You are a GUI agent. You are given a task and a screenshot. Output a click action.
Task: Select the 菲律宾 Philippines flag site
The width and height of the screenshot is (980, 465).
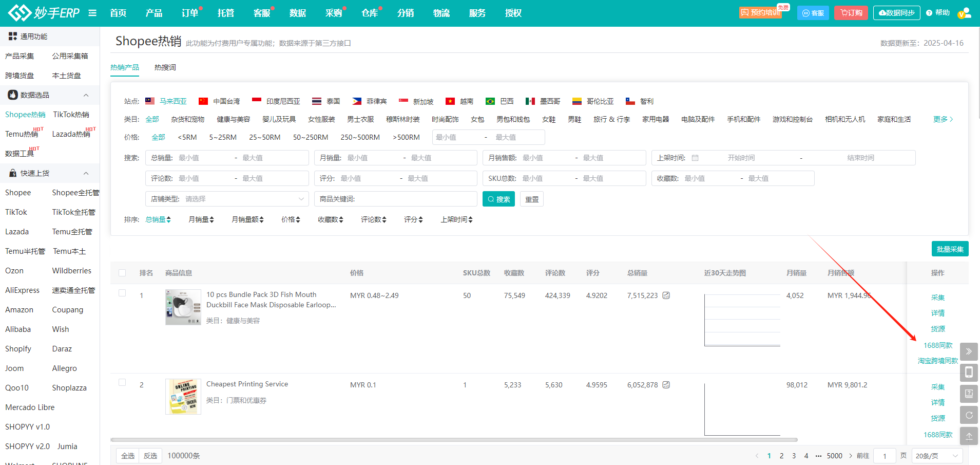tap(357, 101)
